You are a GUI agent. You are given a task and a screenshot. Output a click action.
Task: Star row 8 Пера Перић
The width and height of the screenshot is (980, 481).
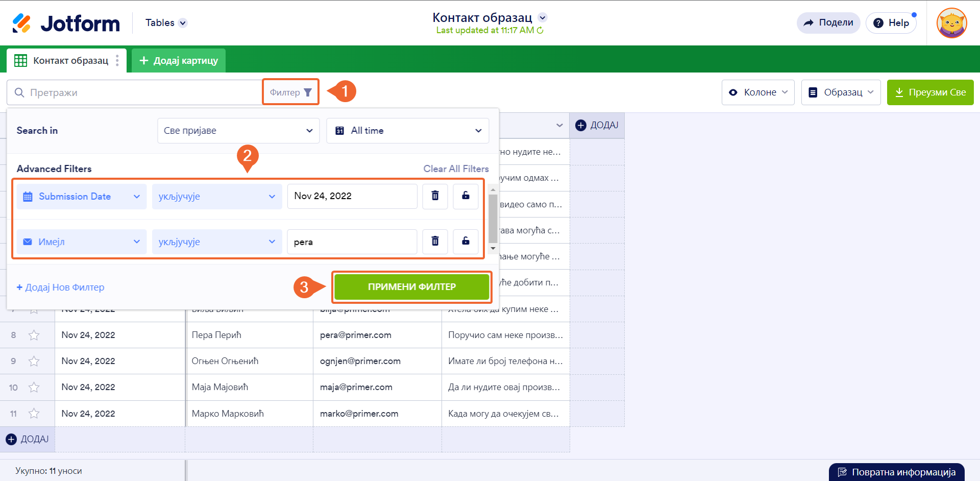34,335
